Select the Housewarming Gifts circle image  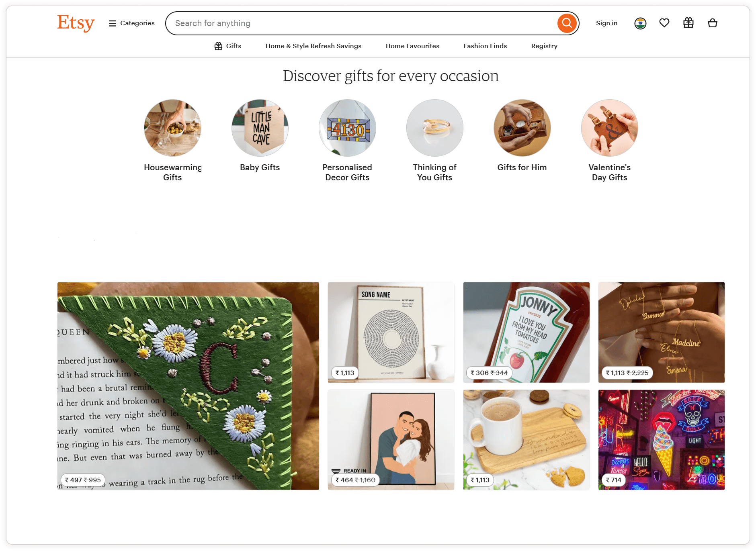pos(172,128)
